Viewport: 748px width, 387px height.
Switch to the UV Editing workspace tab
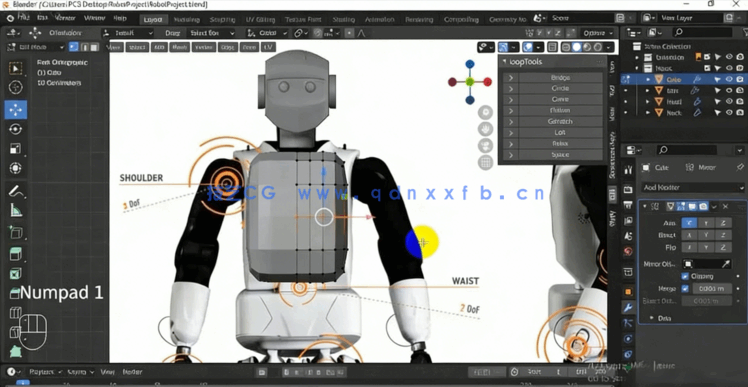(260, 20)
